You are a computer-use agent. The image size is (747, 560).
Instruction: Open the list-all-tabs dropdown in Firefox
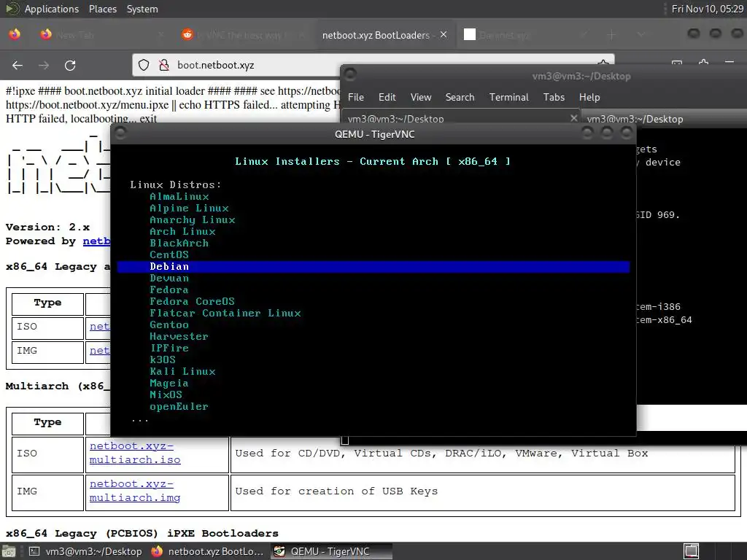click(640, 35)
